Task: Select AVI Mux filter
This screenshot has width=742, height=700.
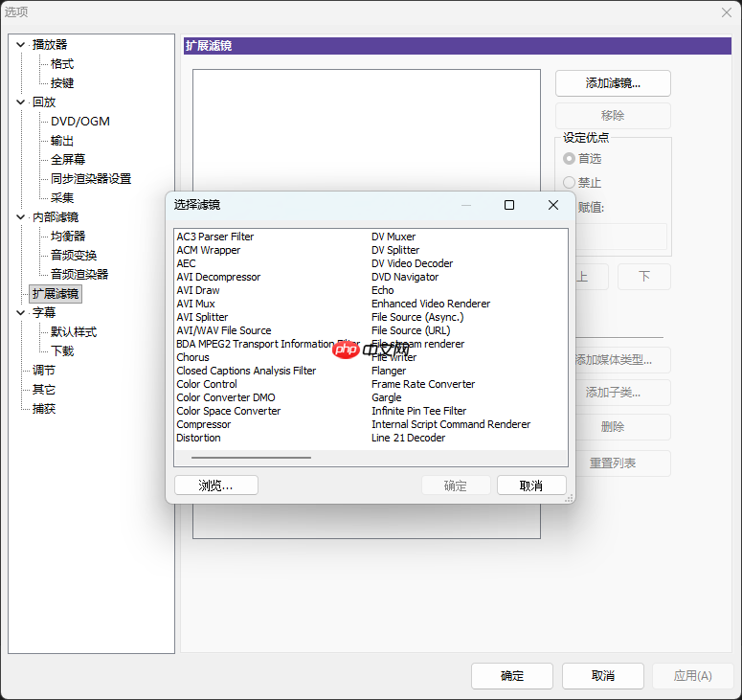Action: 196,304
